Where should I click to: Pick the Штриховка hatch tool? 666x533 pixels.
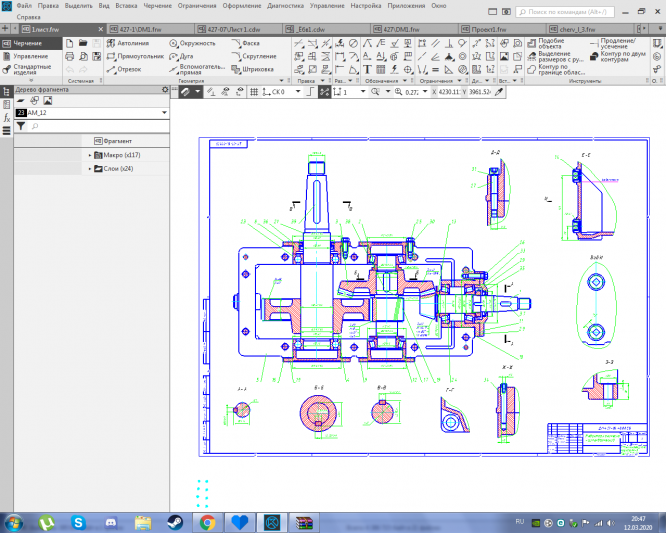(x=257, y=70)
